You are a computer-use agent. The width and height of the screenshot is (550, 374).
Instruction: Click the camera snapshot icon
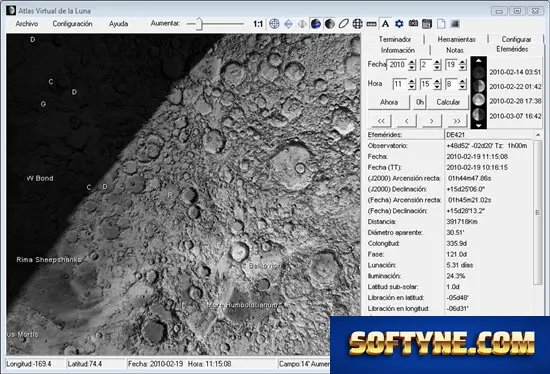click(413, 24)
